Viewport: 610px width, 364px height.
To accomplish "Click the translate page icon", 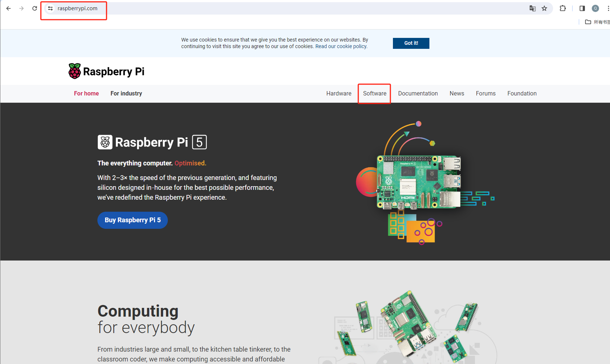I will tap(532, 8).
